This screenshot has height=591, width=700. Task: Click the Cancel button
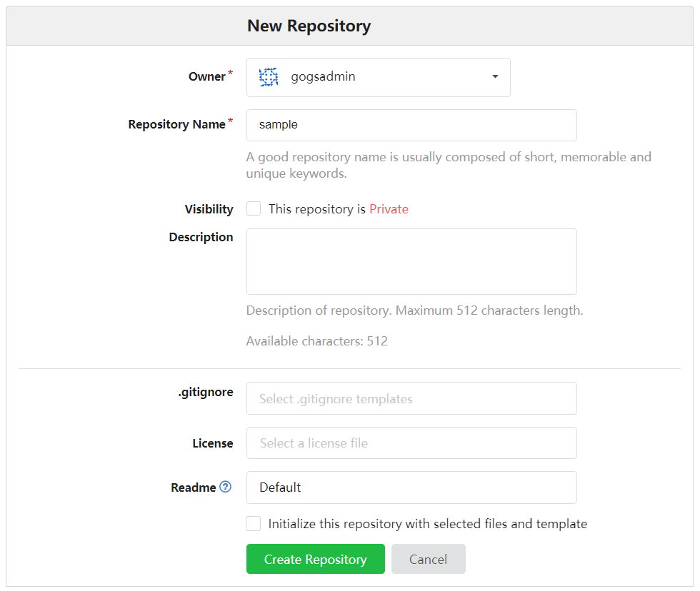[x=428, y=559]
